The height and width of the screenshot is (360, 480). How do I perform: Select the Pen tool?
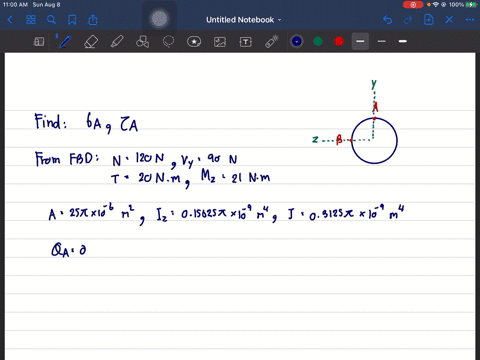click(x=65, y=42)
